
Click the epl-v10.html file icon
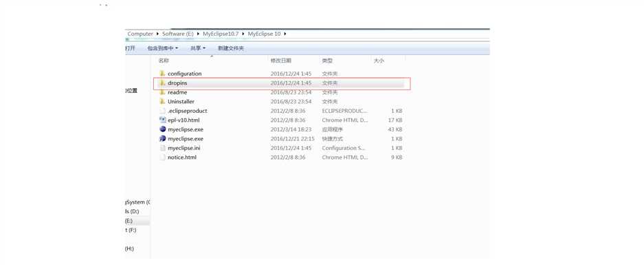pos(163,120)
